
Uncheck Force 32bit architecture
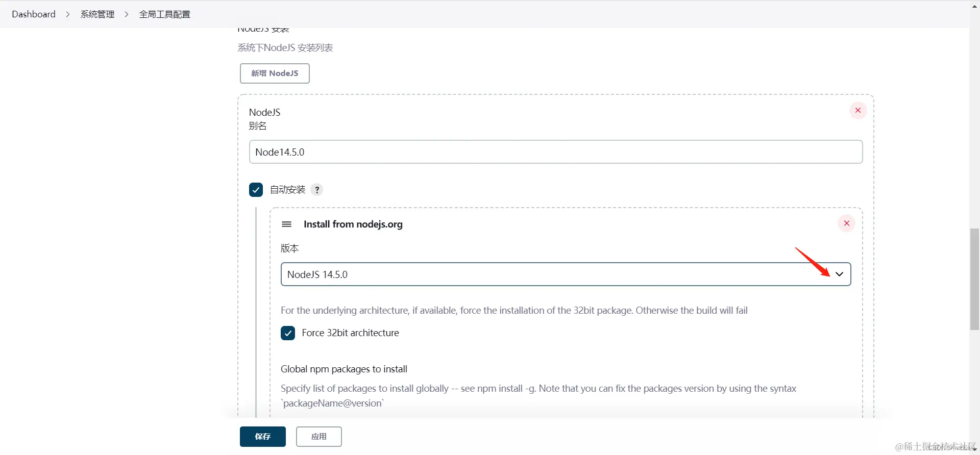[288, 333]
